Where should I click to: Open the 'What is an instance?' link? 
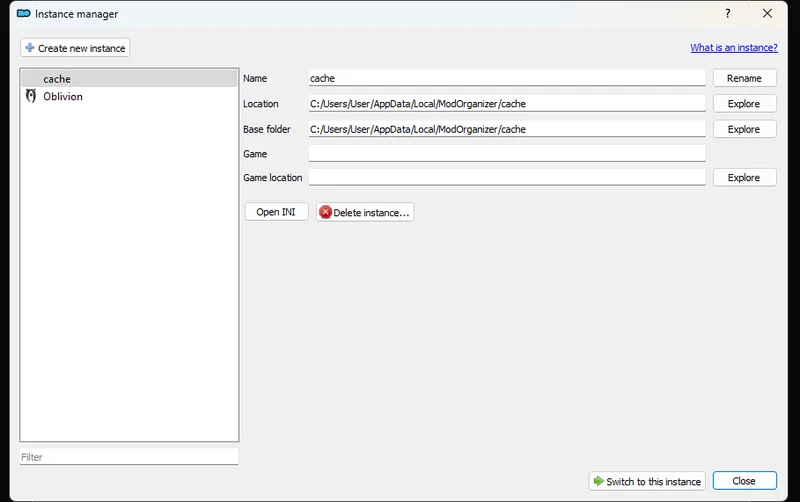(x=733, y=48)
